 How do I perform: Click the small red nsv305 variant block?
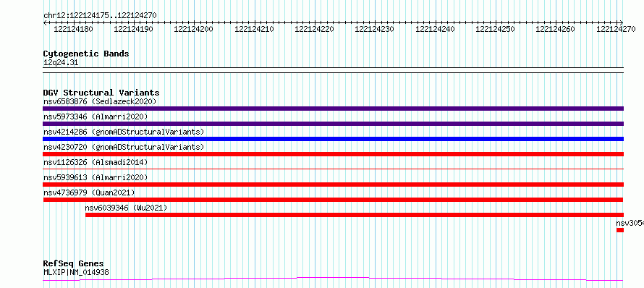(x=620, y=230)
